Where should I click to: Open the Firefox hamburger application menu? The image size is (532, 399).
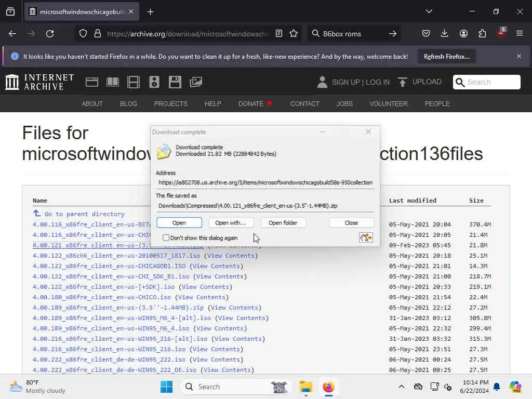(520, 34)
